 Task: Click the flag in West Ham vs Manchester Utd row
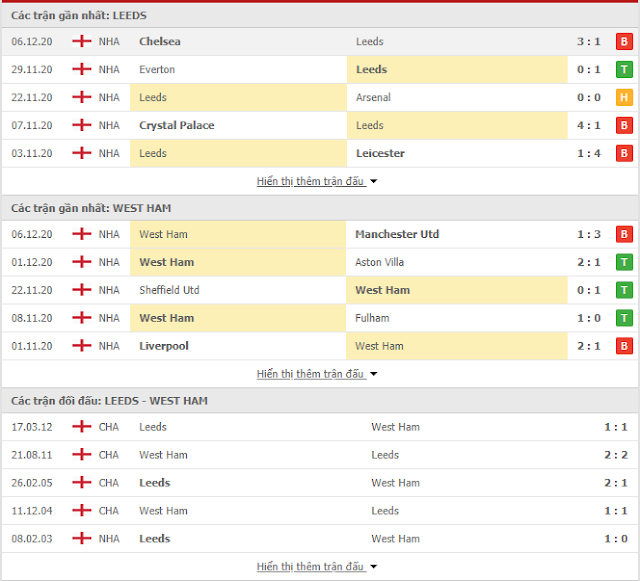point(82,234)
